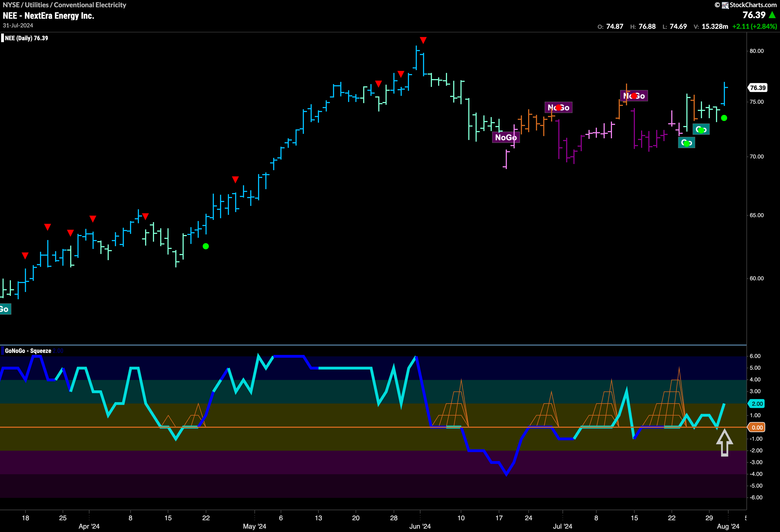
Task: Click the -4.00 oscillator axis label
Action: (x=756, y=474)
